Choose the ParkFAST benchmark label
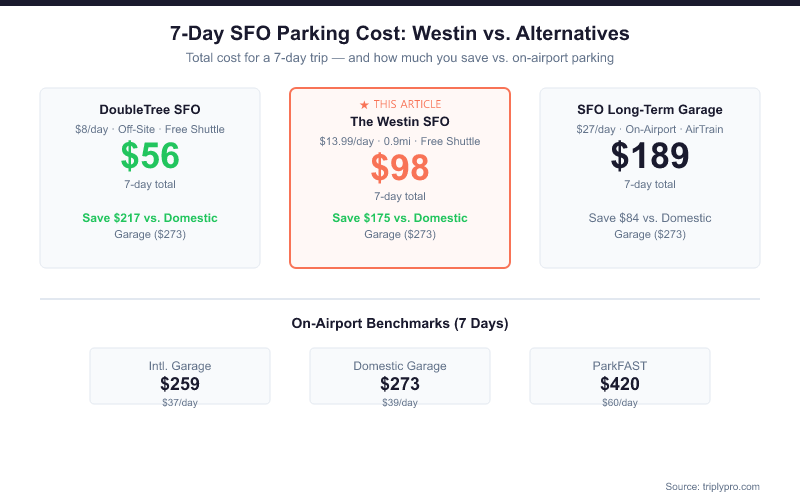The image size is (800, 500). click(620, 366)
